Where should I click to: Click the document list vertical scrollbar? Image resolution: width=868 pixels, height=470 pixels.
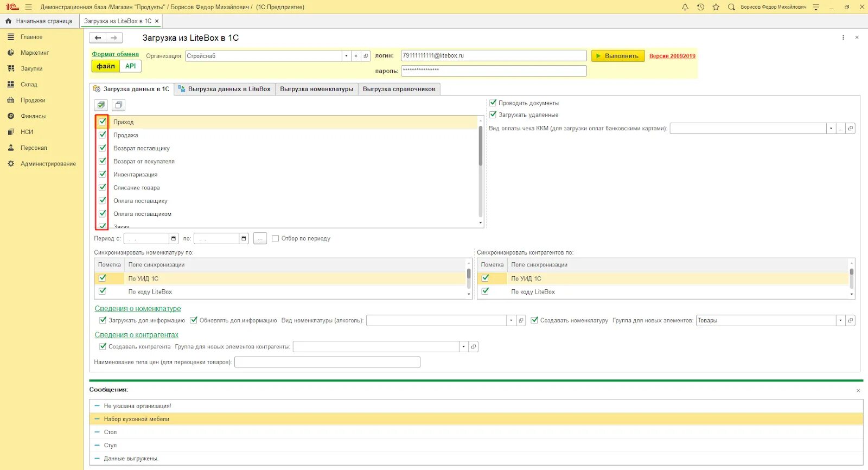481,145
